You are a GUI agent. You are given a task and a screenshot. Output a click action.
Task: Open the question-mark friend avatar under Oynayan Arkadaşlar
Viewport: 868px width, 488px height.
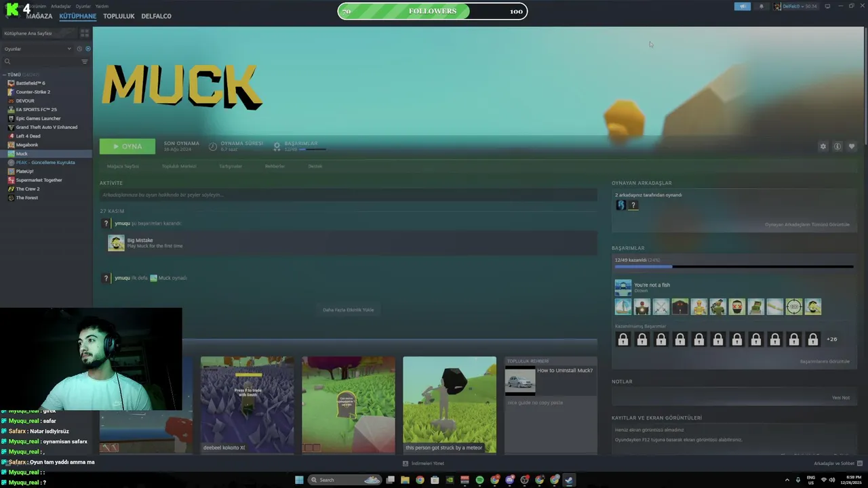click(x=633, y=205)
